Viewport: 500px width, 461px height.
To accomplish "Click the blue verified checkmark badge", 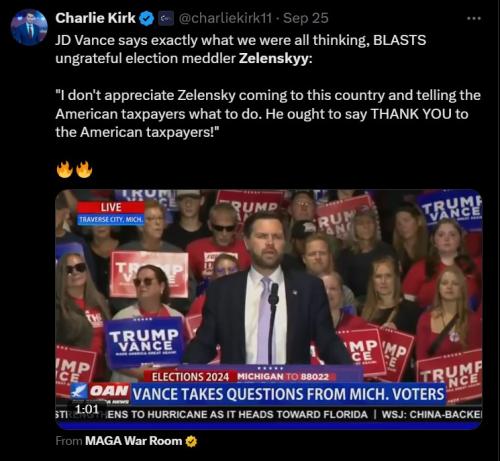I will [x=146, y=18].
